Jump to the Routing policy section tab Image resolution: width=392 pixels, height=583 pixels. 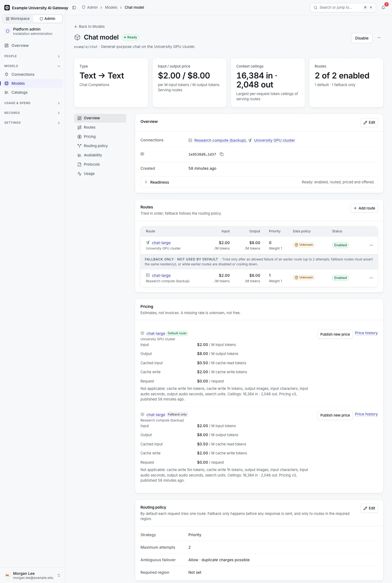(x=100, y=146)
